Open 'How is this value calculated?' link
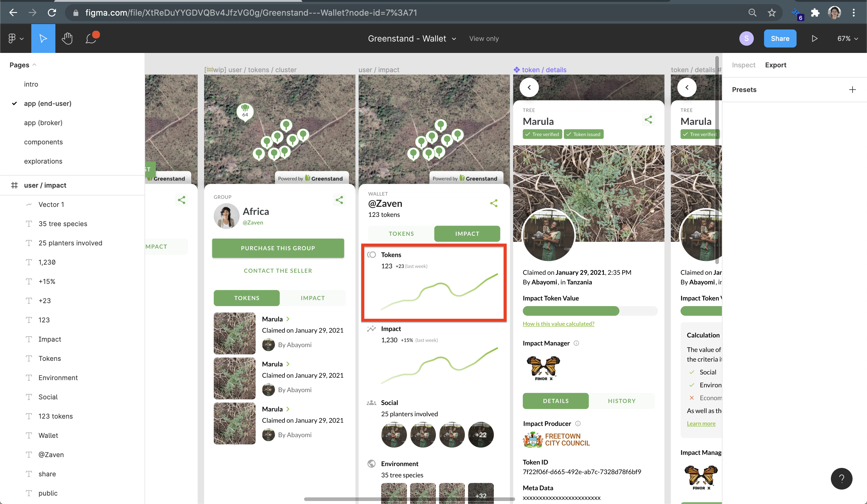 558,324
